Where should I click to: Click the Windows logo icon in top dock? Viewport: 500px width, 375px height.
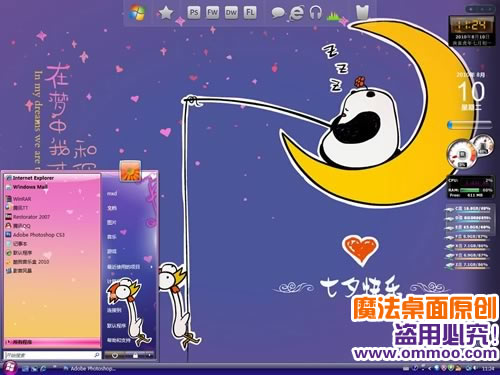(x=137, y=13)
